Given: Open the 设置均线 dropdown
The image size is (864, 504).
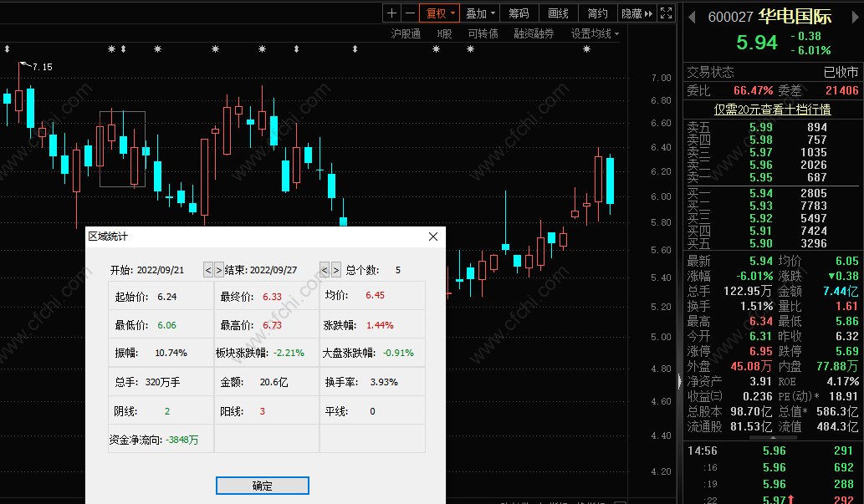Looking at the screenshot, I should (x=595, y=33).
